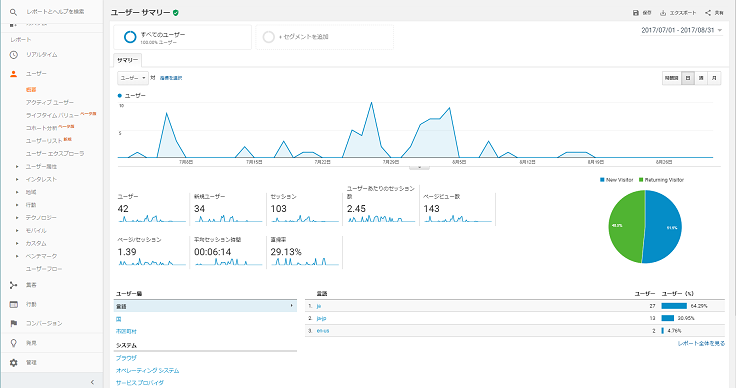The width and height of the screenshot is (736, 388).
Task: Open the Admin gear icon
Action: click(14, 363)
